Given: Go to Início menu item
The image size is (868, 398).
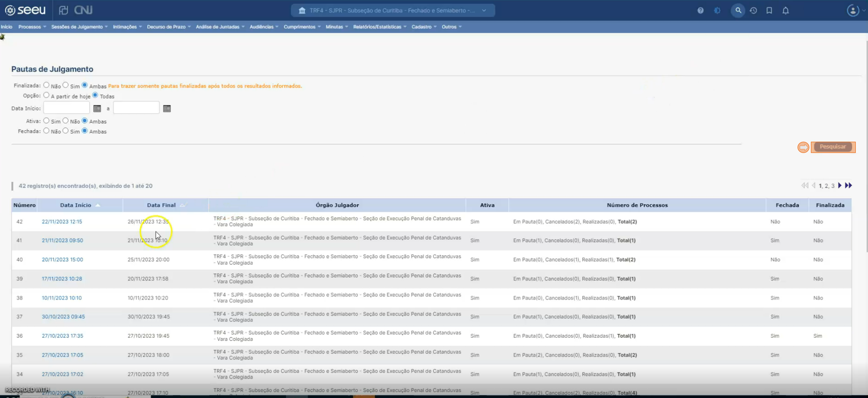Looking at the screenshot, I should [6, 27].
